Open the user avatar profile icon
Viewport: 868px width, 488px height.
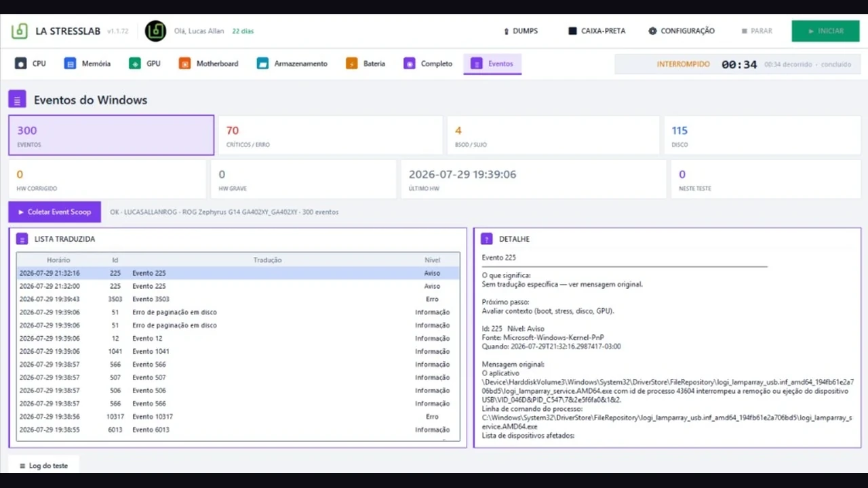pyautogui.click(x=155, y=31)
